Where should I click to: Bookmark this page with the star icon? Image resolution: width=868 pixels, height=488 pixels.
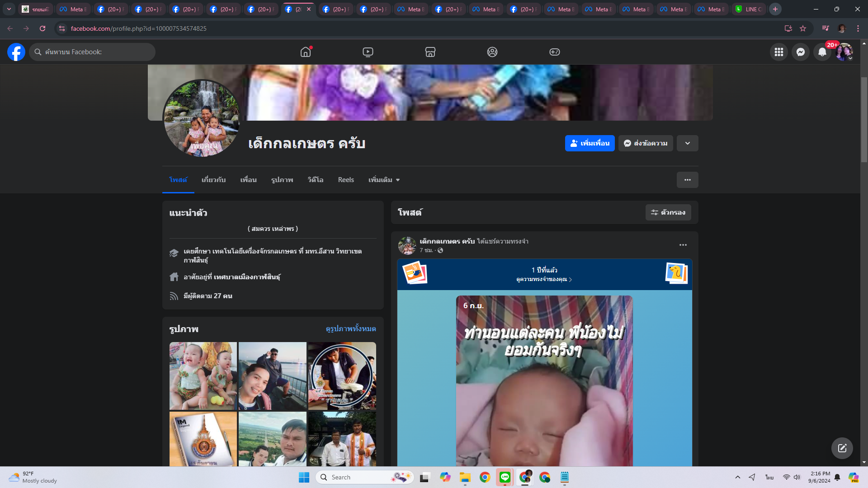(803, 28)
